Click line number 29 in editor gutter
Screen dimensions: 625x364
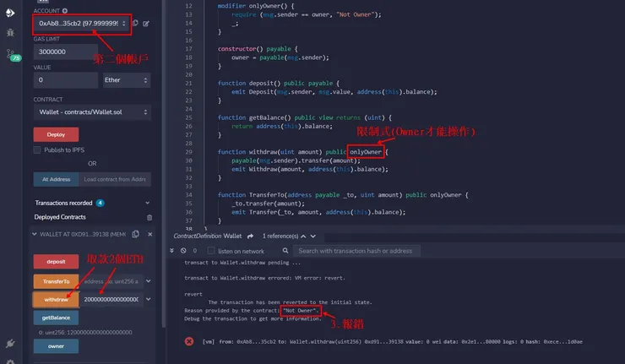[188, 152]
